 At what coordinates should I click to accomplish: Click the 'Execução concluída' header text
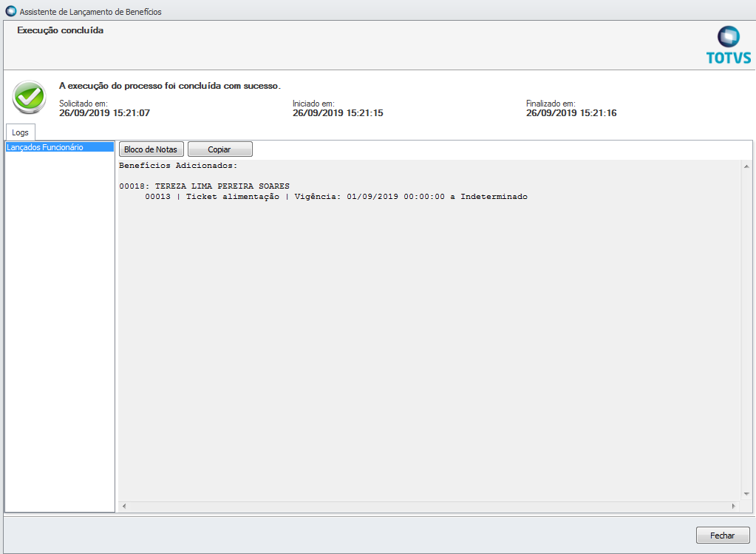tap(61, 30)
